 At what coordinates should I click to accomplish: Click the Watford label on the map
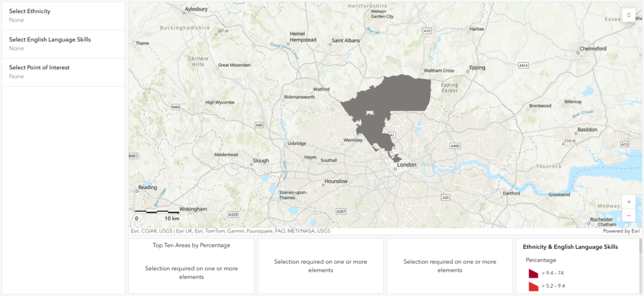pos(321,89)
